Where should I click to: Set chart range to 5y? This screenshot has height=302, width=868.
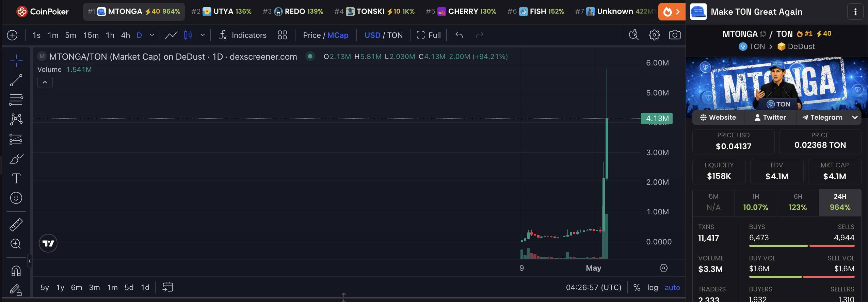pos(45,287)
